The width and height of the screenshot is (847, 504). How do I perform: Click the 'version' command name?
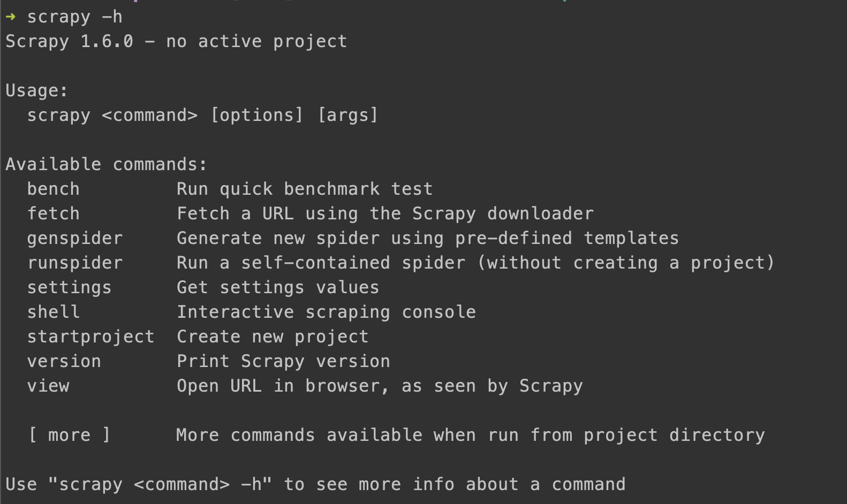tap(64, 361)
